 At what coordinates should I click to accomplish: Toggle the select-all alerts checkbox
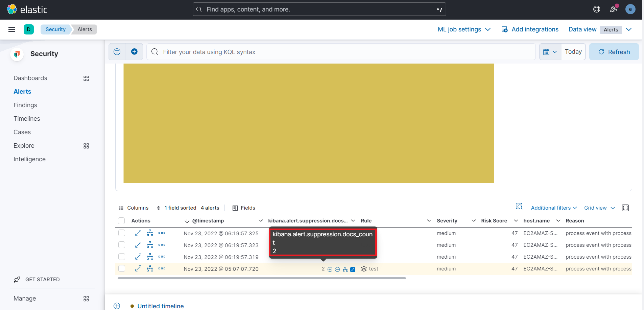[x=121, y=221]
